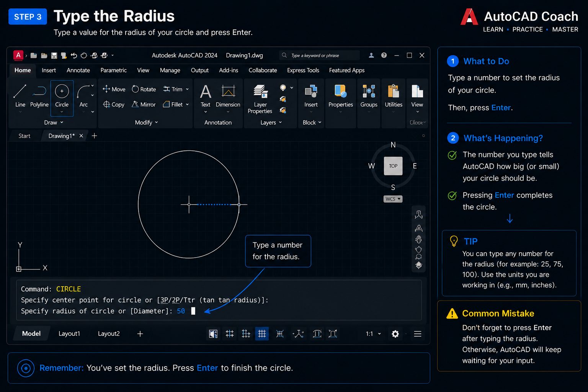Toggle the highlighted grid display button
This screenshot has width=588, height=392.
(262, 334)
